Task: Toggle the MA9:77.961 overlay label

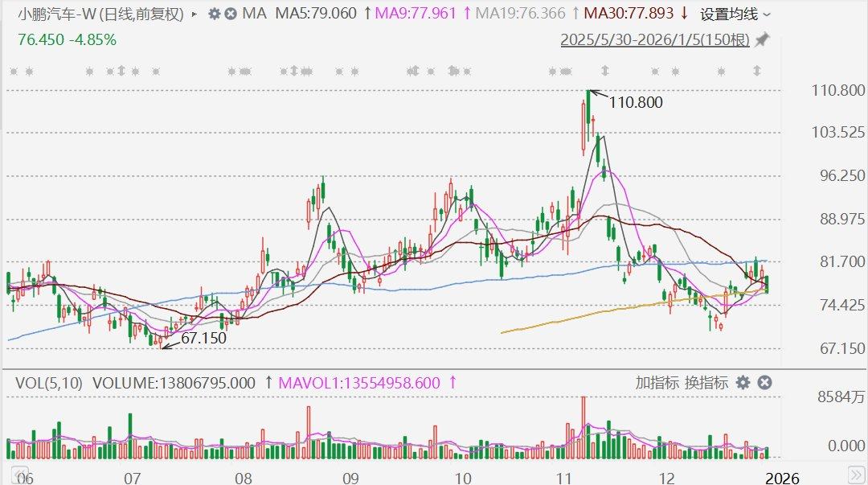Action: (x=418, y=14)
